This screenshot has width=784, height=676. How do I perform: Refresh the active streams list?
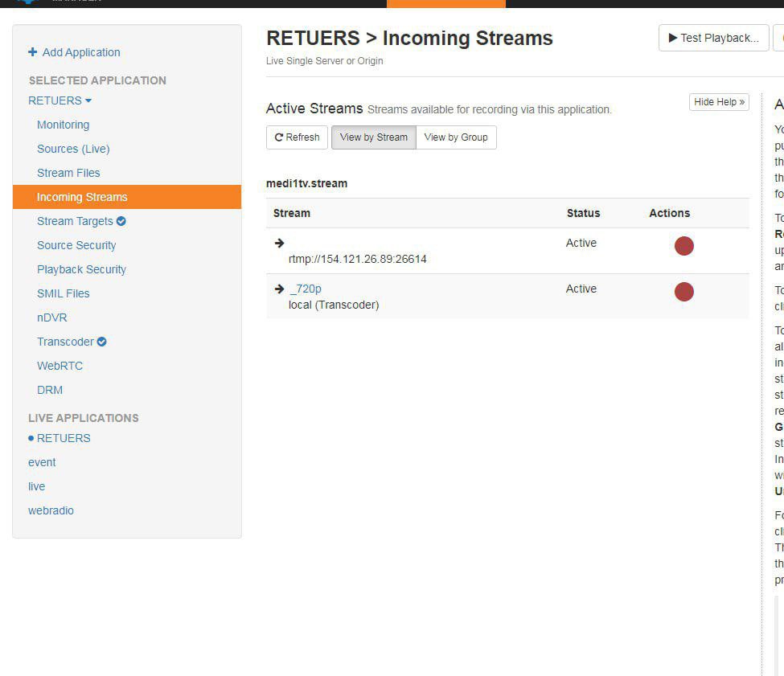(297, 137)
